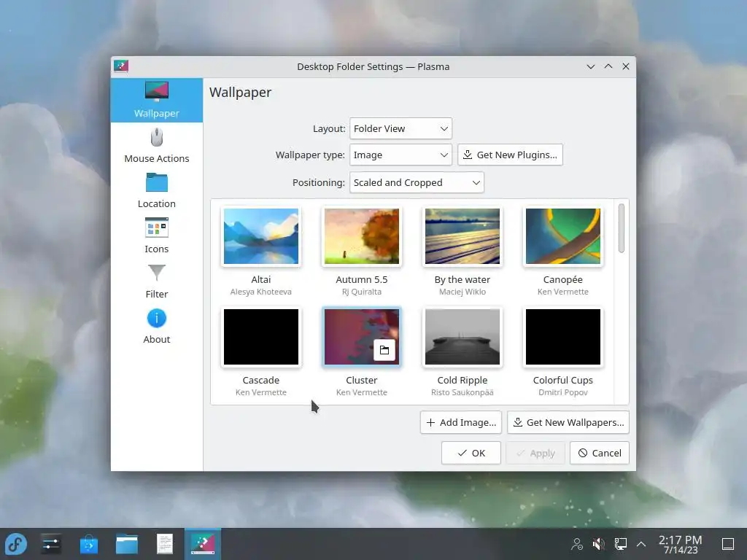
Task: Cancel the settings dialog
Action: 600,453
